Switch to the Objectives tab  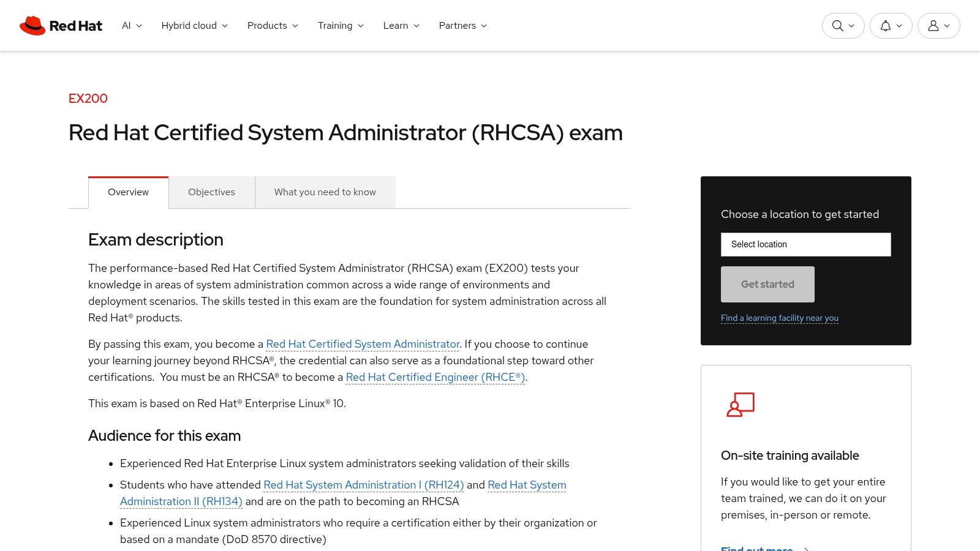click(x=211, y=192)
